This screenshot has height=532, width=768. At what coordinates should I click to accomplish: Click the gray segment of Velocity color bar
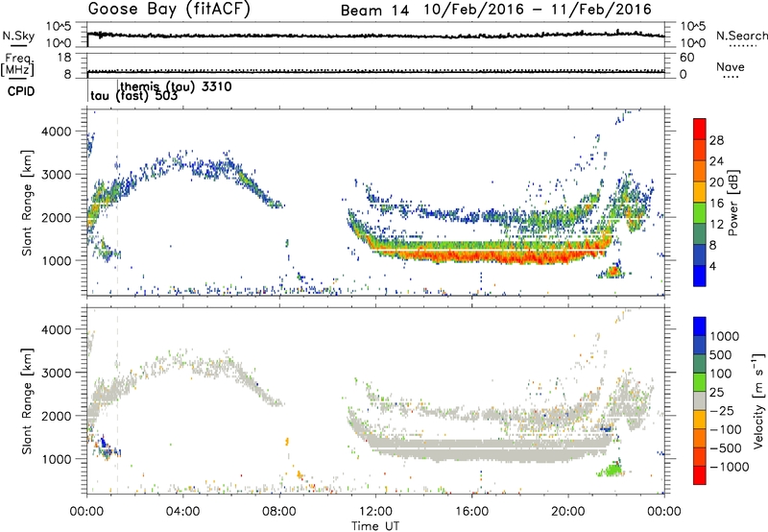(700, 401)
